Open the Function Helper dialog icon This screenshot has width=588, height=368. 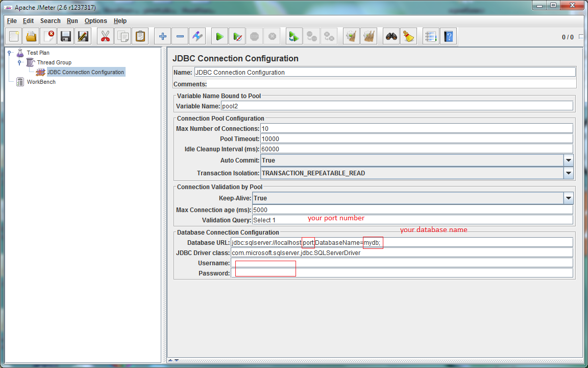coord(431,36)
